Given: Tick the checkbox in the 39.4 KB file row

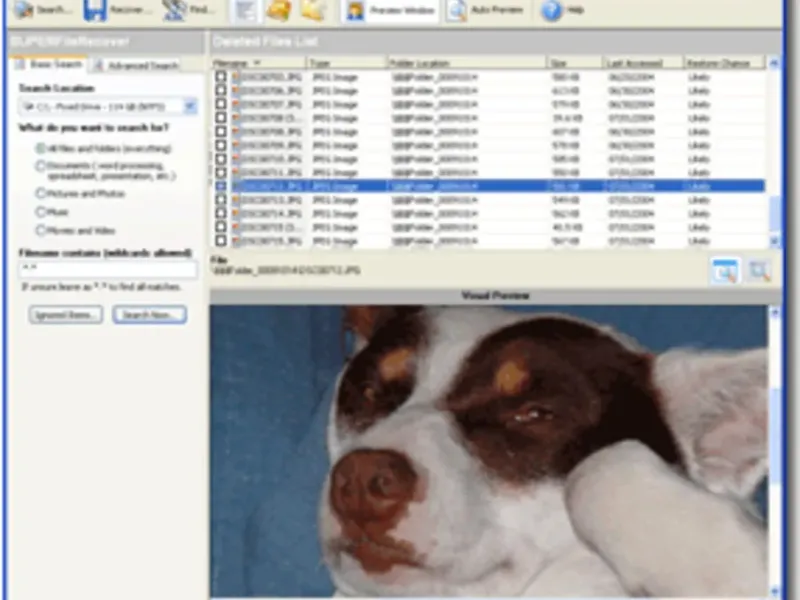Looking at the screenshot, I should [x=221, y=118].
